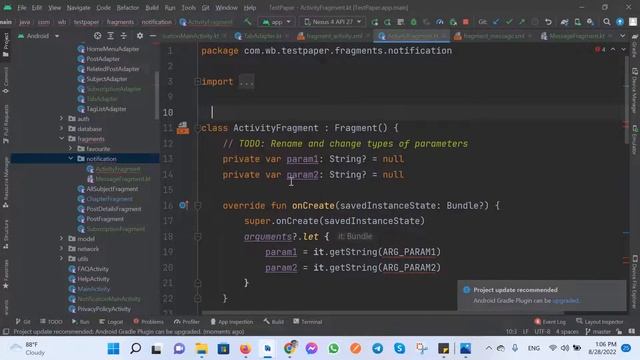640x360 pixels.
Task: Open the Problems tool window
Action: [149, 322]
